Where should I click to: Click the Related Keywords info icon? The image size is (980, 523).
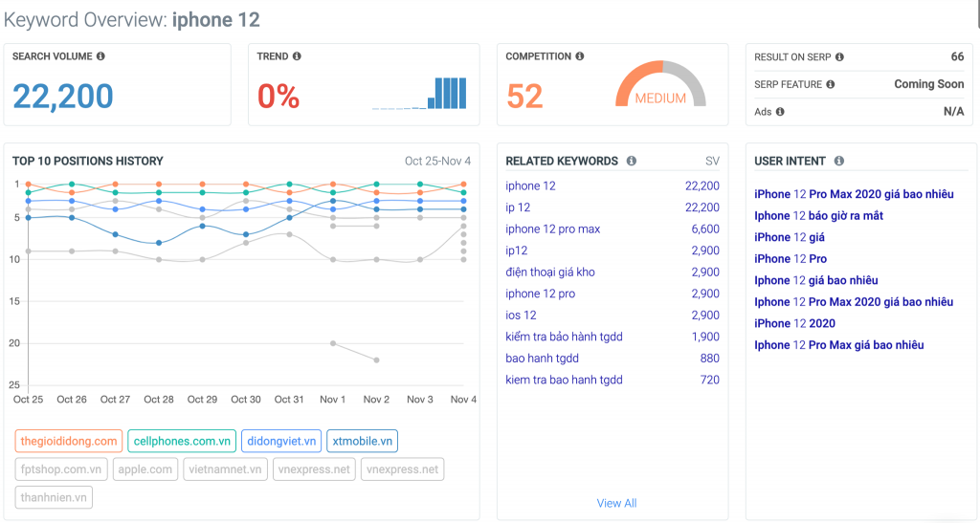pyautogui.click(x=631, y=162)
